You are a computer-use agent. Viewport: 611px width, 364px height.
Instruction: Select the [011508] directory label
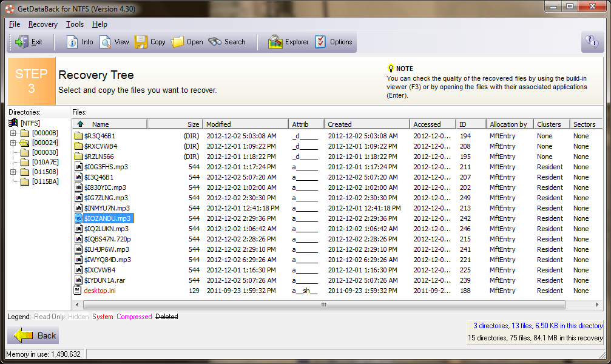pyautogui.click(x=45, y=172)
